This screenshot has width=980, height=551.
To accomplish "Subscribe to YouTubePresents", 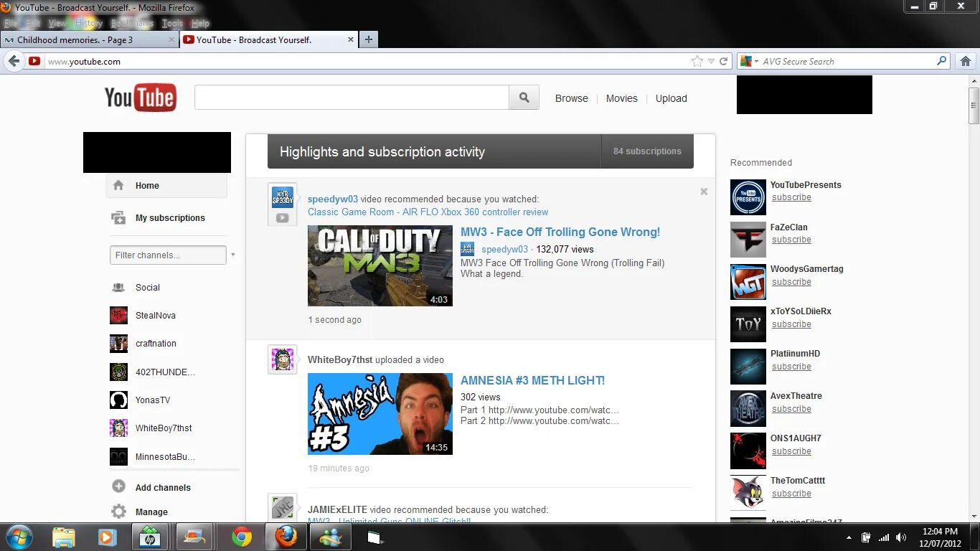I will click(791, 197).
